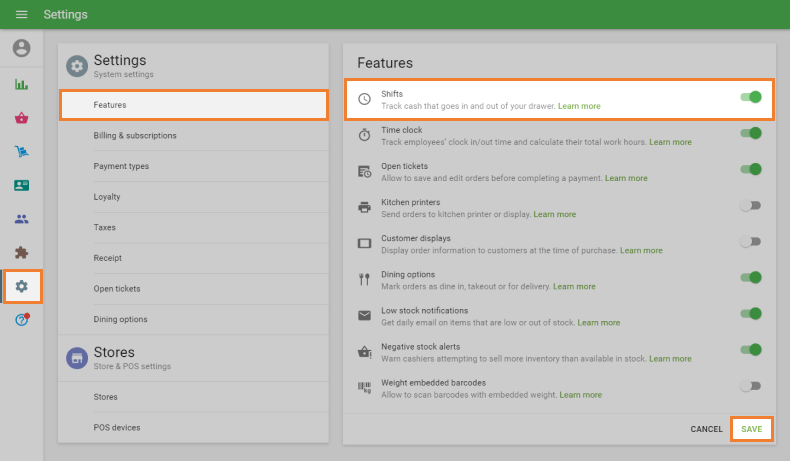Screen dimensions: 790x461
Task: Click the user account profile icon
Action: coord(21,48)
